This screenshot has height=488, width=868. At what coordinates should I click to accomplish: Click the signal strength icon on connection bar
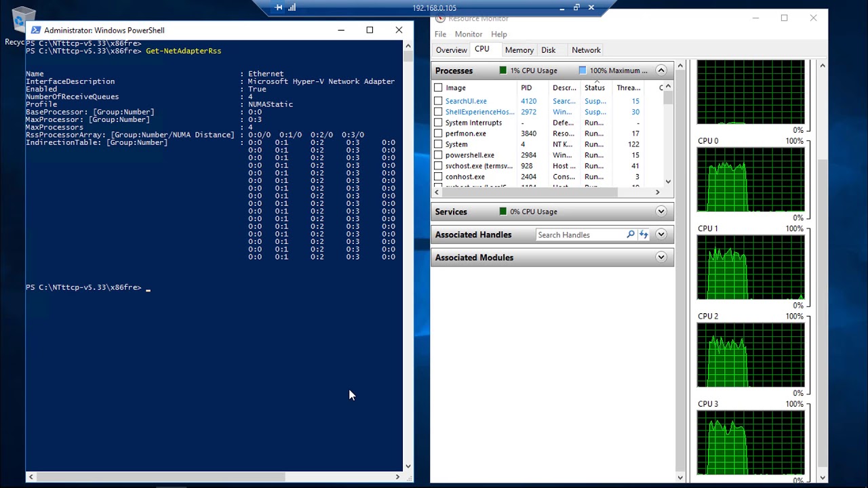tap(292, 7)
